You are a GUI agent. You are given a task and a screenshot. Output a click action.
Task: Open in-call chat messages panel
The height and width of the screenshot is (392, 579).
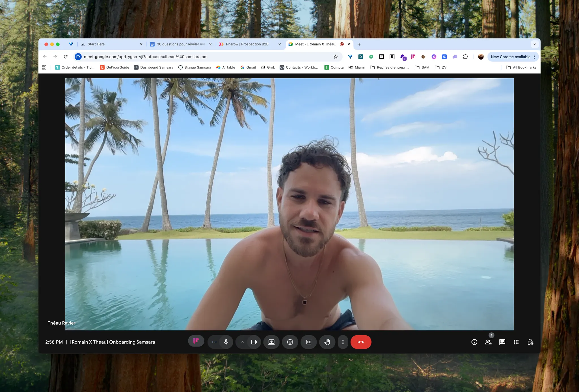pyautogui.click(x=502, y=342)
